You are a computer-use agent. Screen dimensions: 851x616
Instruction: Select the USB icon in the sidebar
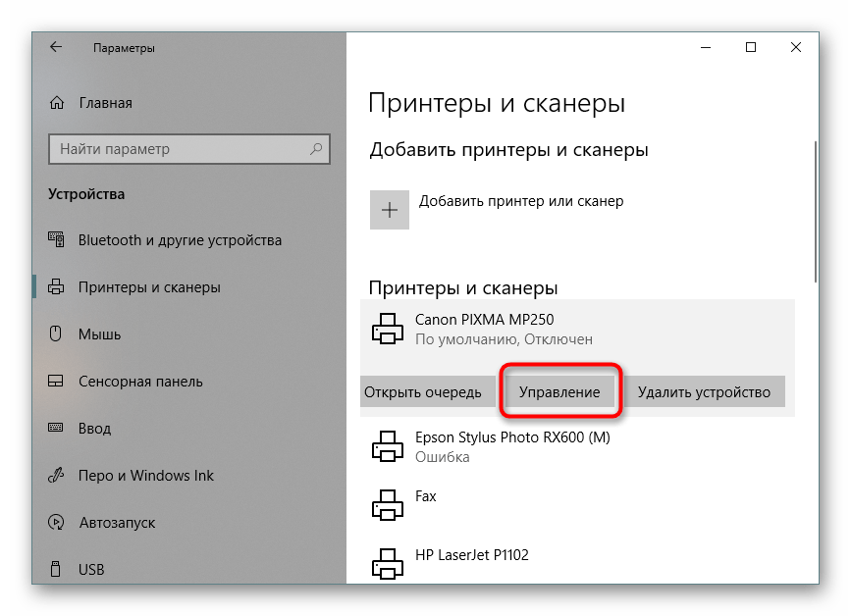click(54, 569)
